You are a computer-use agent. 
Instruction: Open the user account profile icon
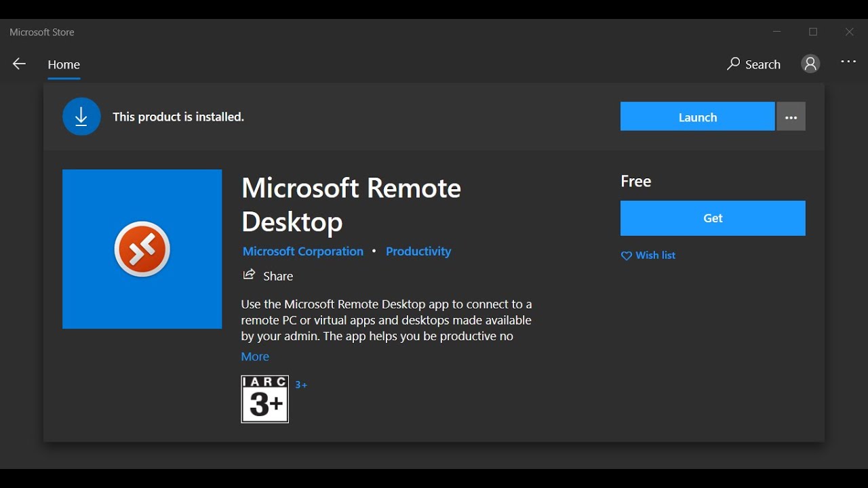(x=810, y=64)
